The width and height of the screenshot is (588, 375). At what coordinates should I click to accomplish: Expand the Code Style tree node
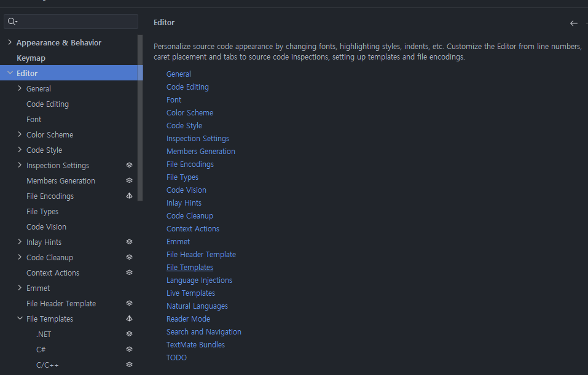point(20,150)
